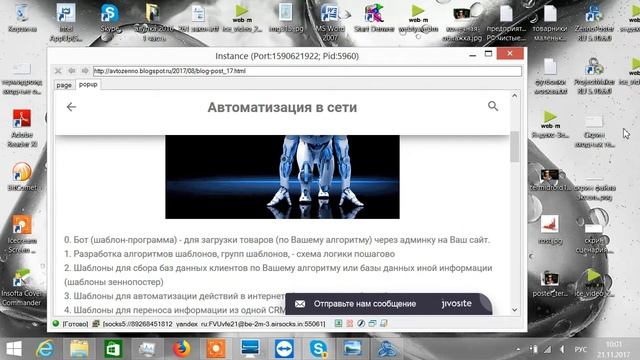Click the line 1. Разработка алгоритмов шаблонов
The height and width of the screenshot is (360, 640).
[229, 254]
